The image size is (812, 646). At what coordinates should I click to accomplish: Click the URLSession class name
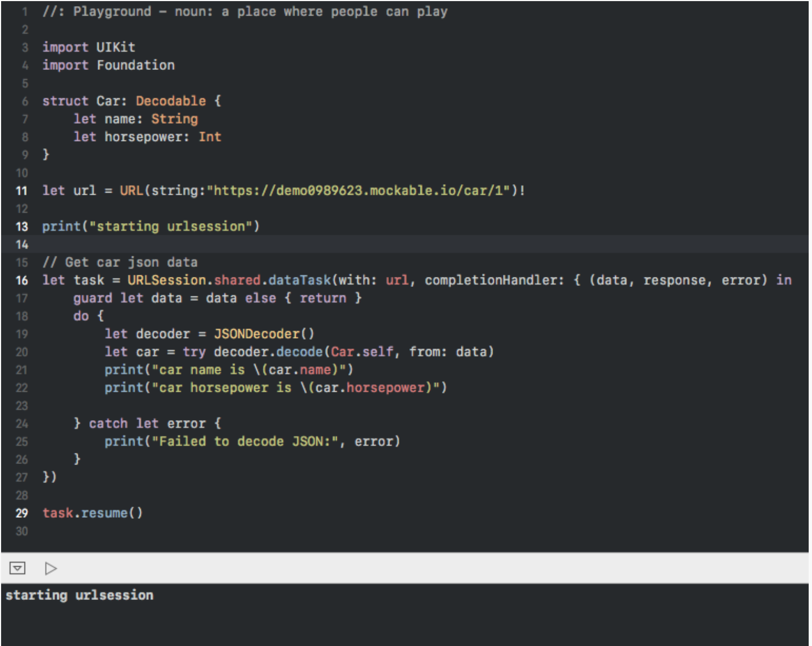pyautogui.click(x=166, y=280)
